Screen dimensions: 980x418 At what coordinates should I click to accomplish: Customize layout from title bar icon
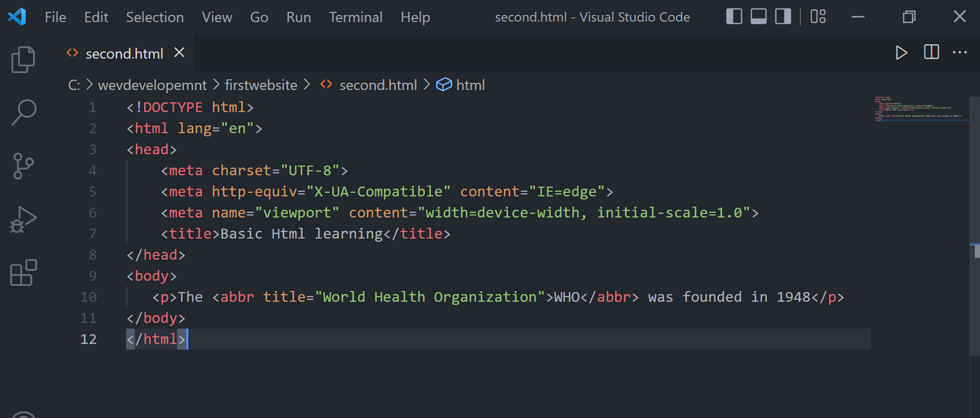(x=818, y=17)
